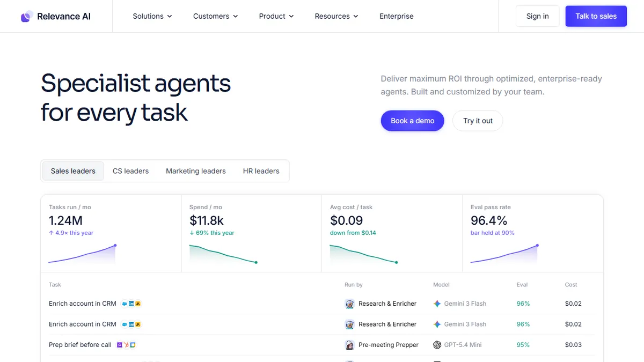Expand the Customers navigation dropdown
Screen dimensions: 644x362
click(x=215, y=16)
